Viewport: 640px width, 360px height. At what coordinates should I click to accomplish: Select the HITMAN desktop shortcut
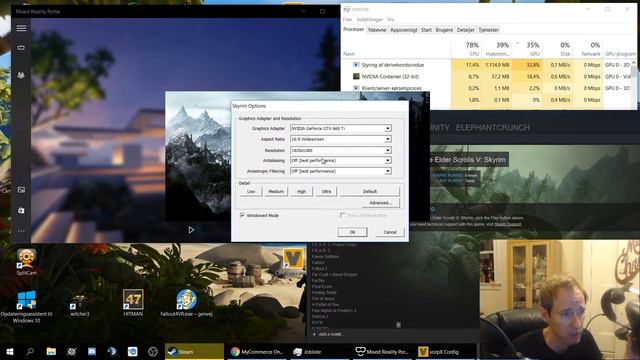click(x=133, y=303)
